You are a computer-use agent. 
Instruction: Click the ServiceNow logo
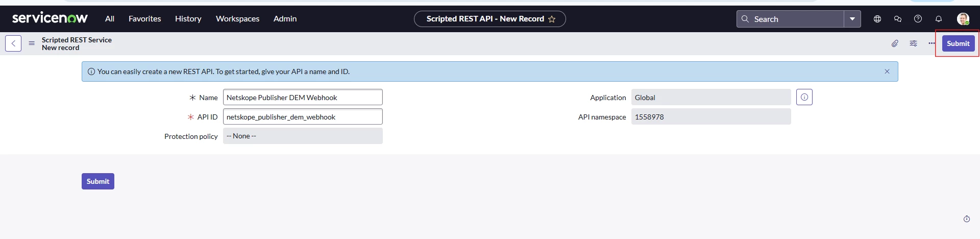point(50,18)
